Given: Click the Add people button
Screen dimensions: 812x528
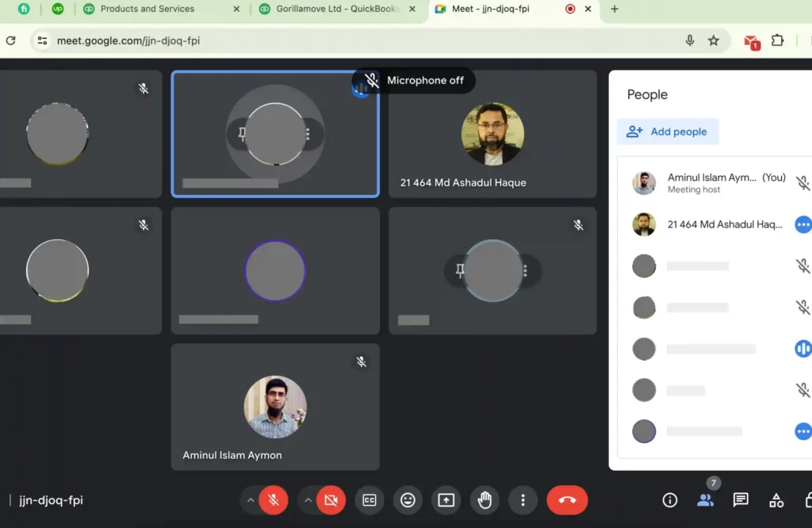Looking at the screenshot, I should pyautogui.click(x=668, y=132).
